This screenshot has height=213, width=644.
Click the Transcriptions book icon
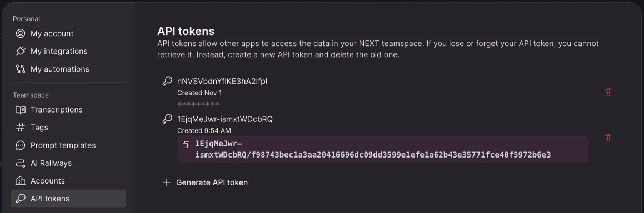coord(21,110)
